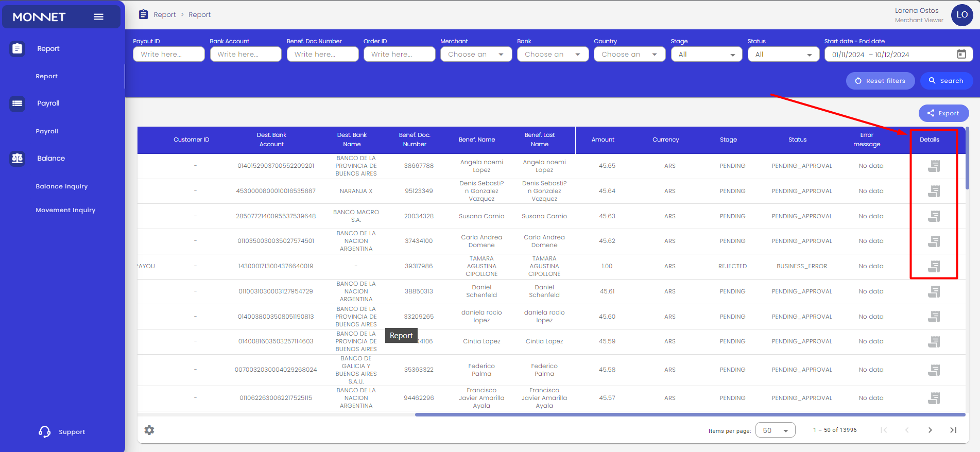Viewport: 980px width, 452px height.
Task: Click doc number 20034328
Action: tap(419, 216)
